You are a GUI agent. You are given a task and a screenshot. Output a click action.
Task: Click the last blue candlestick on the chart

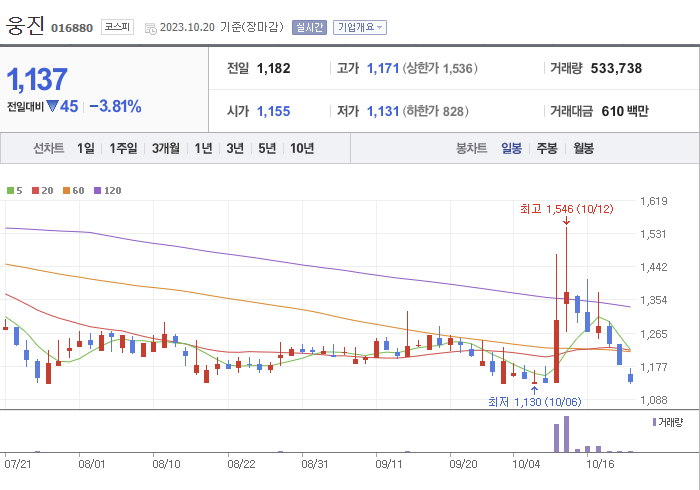[x=630, y=378]
